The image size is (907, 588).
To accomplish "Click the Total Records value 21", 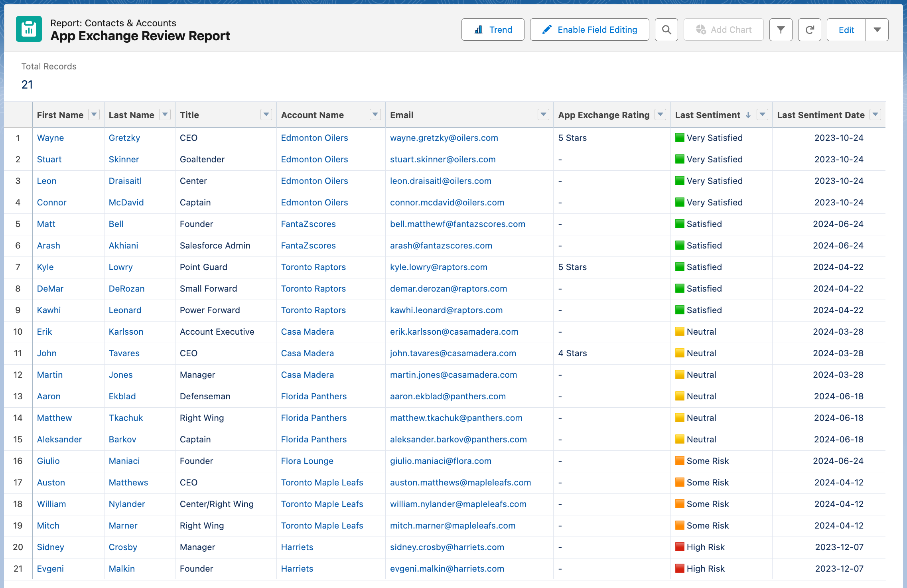I will tap(27, 85).
